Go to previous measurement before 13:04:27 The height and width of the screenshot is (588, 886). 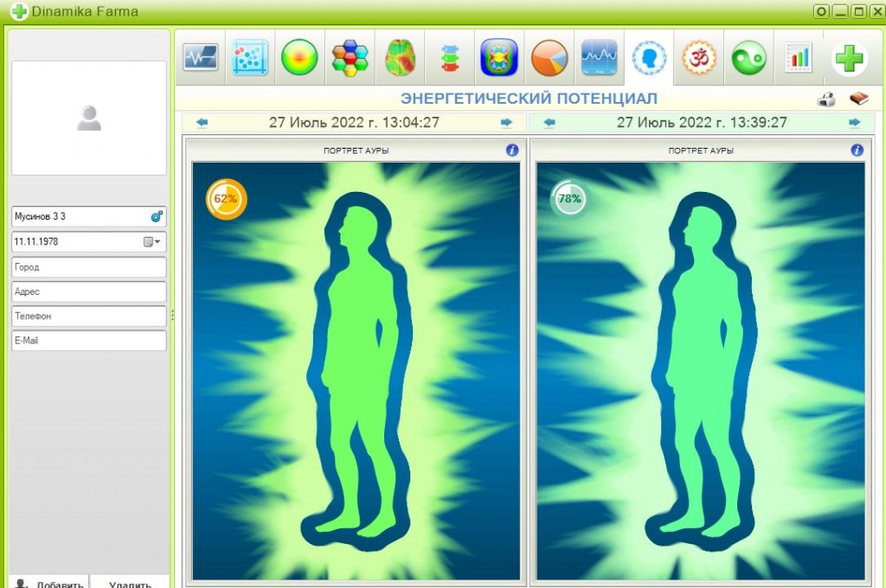[202, 123]
